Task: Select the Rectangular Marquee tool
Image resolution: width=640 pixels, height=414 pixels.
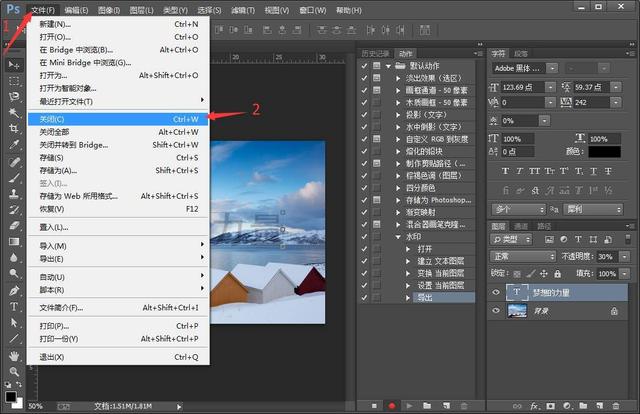Action: coord(14,81)
